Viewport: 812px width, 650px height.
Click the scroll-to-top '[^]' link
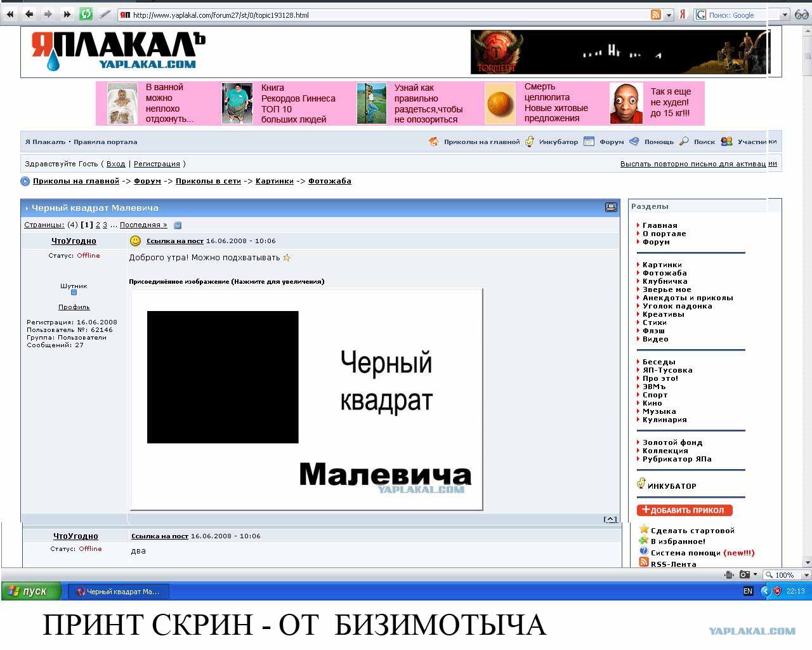point(610,520)
